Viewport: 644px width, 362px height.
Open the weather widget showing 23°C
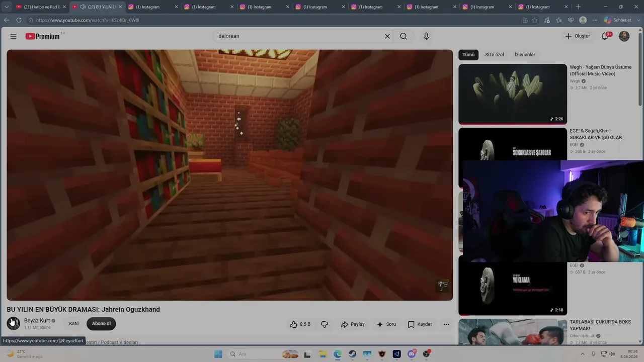click(24, 354)
